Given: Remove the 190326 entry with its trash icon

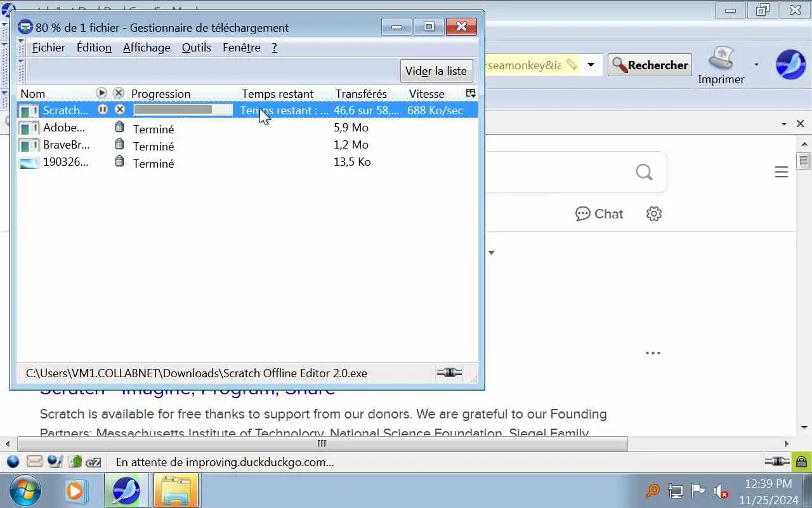Looking at the screenshot, I should [x=119, y=161].
